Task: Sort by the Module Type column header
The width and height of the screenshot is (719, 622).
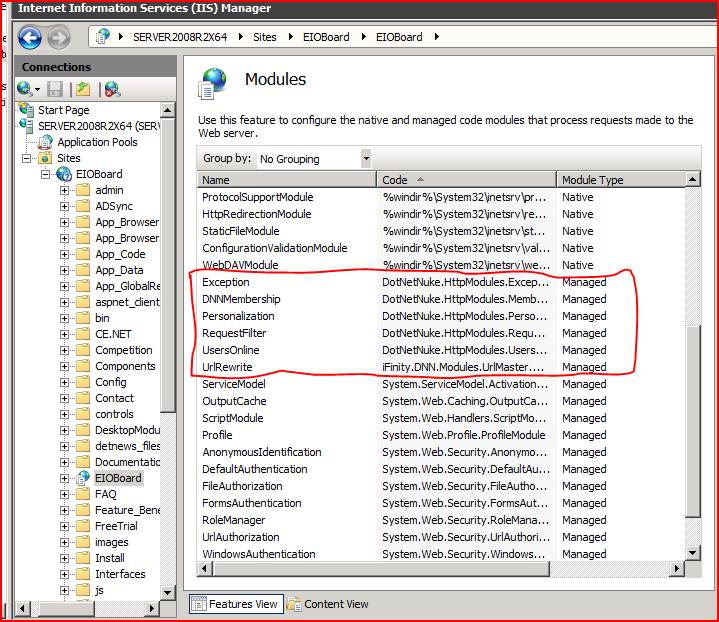Action: coord(621,180)
